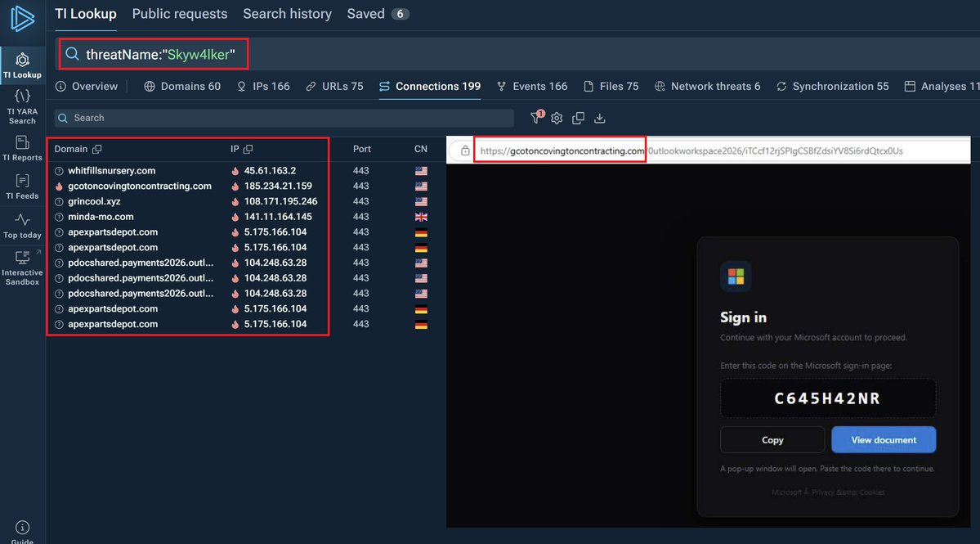Copy the IP column values
The height and width of the screenshot is (544, 980).
(x=248, y=149)
